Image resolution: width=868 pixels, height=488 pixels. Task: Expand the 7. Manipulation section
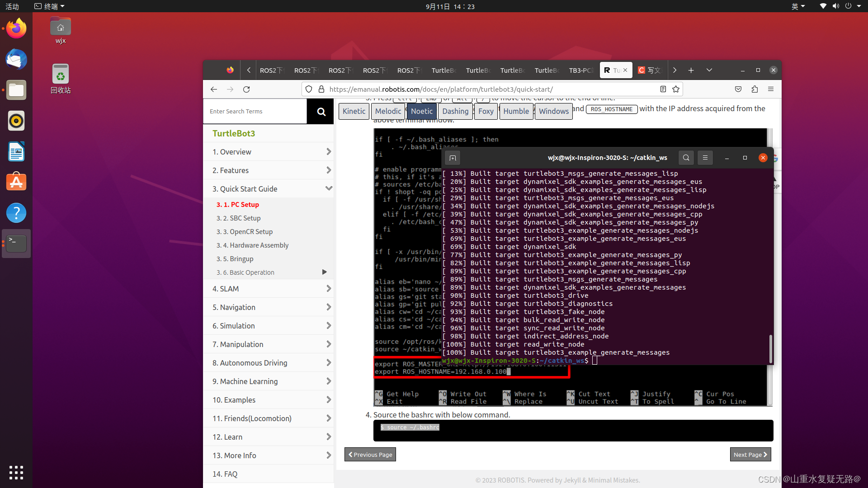coord(329,344)
